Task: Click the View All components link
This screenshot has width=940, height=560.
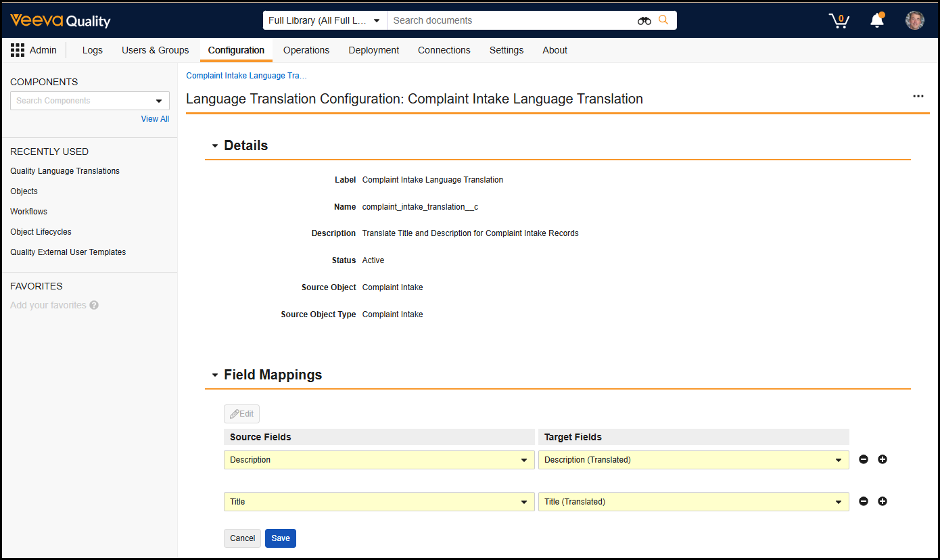Action: tap(155, 119)
